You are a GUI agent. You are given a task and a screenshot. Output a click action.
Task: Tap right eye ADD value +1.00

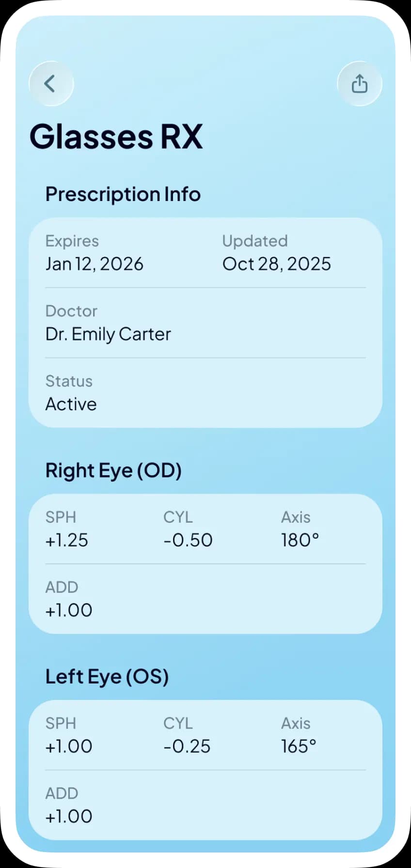point(68,610)
